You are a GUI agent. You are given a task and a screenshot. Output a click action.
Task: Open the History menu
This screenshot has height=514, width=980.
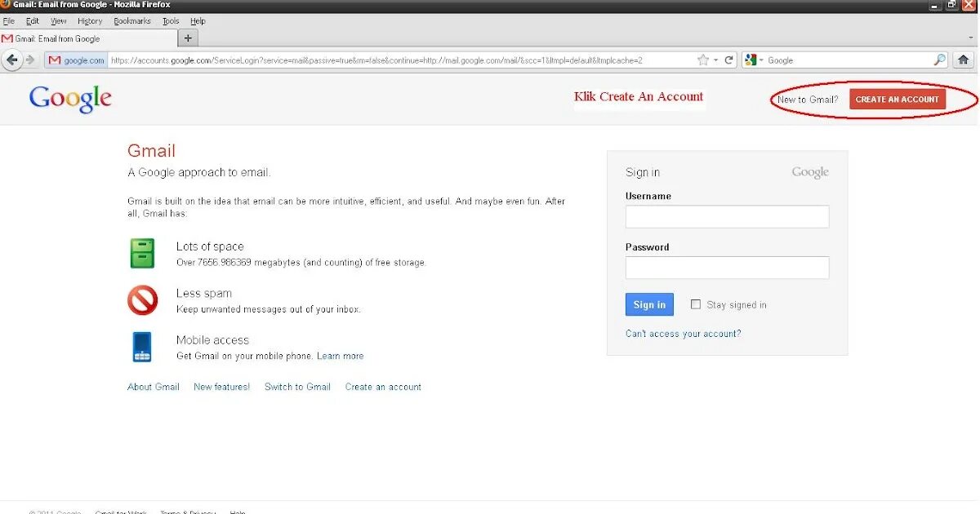(x=90, y=21)
